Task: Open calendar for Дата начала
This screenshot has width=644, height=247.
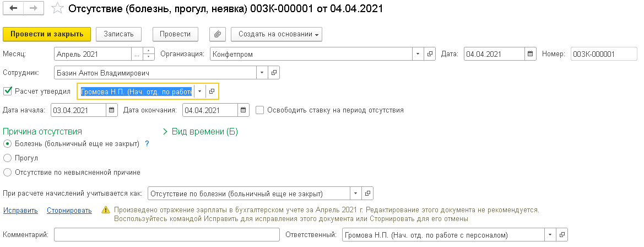Action: [112, 110]
